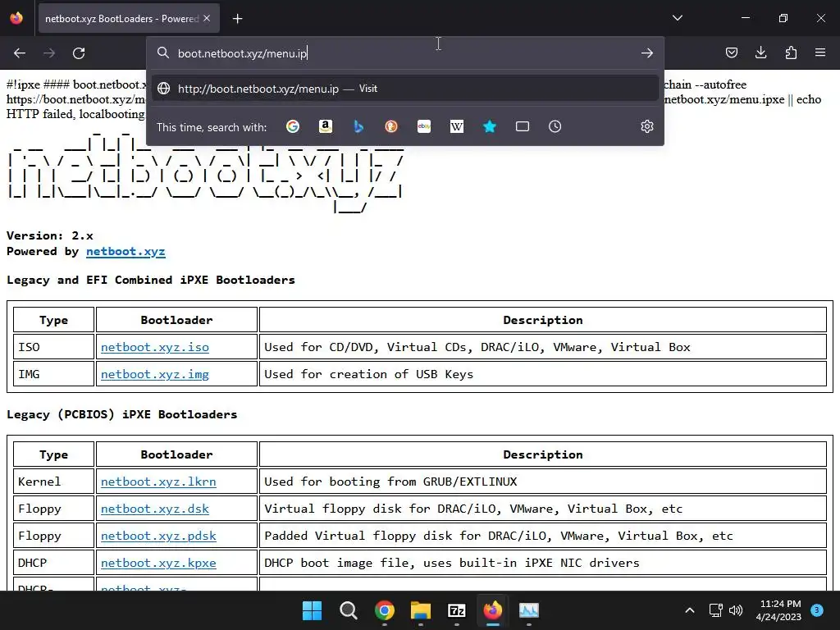Go back to previous page
The width and height of the screenshot is (840, 630).
[20, 53]
